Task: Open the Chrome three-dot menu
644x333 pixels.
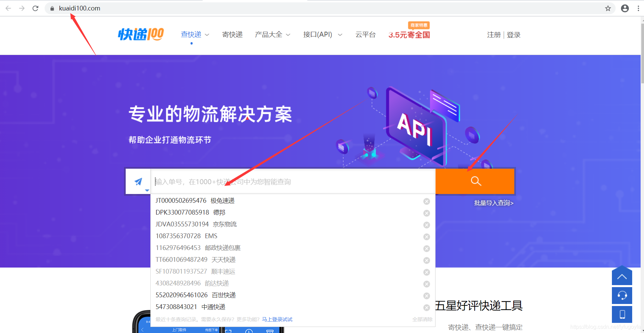Action: pos(638,8)
